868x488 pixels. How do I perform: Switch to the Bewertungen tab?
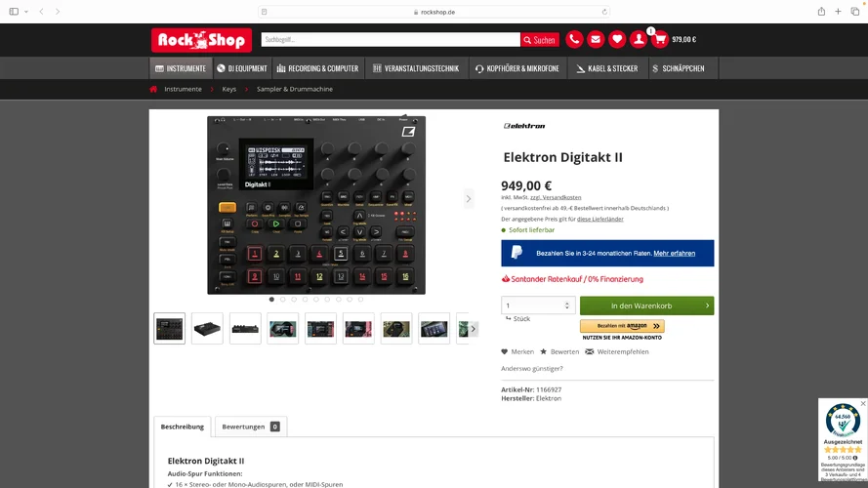click(x=250, y=427)
